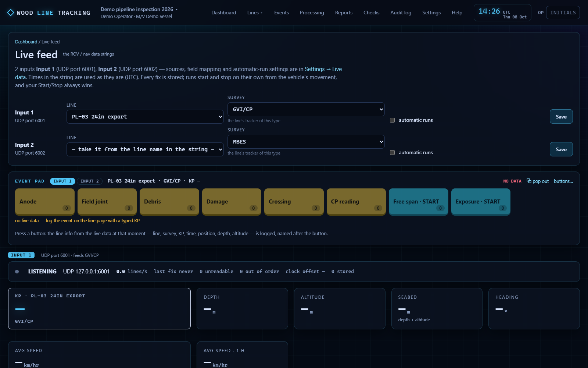
Task: Open the buttons... configuration link
Action: (563, 181)
